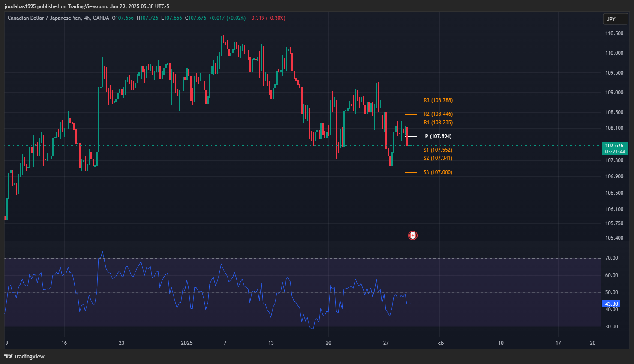Select the S2 (107.341) support label
The image size is (634, 364).
(x=438, y=158)
